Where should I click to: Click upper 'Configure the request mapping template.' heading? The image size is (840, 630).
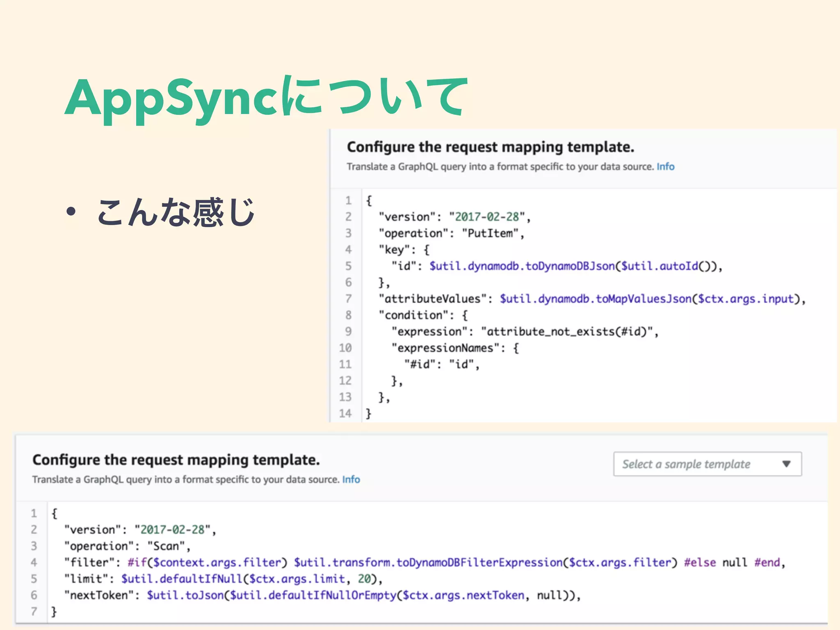coord(491,147)
